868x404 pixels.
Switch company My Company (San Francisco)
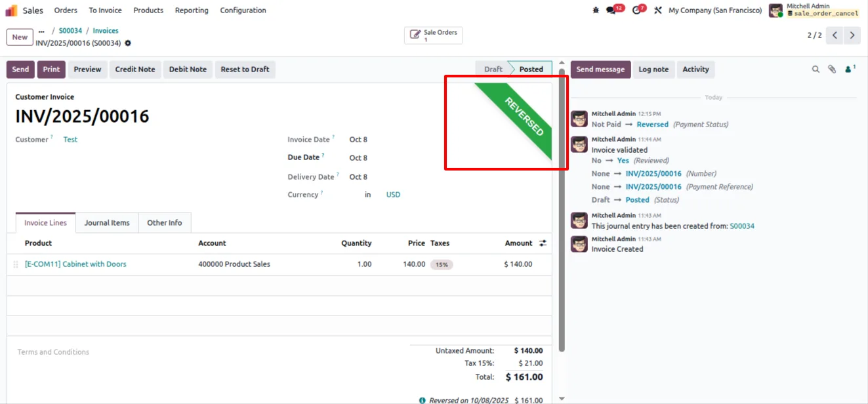715,10
